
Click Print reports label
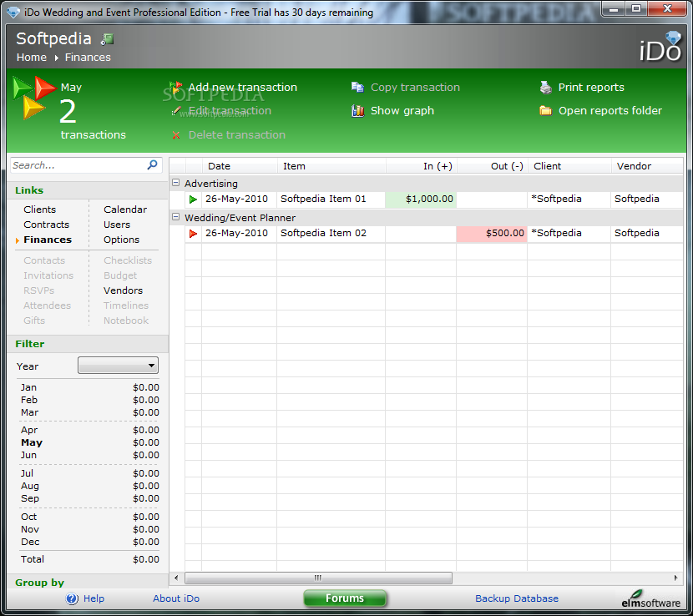click(591, 88)
